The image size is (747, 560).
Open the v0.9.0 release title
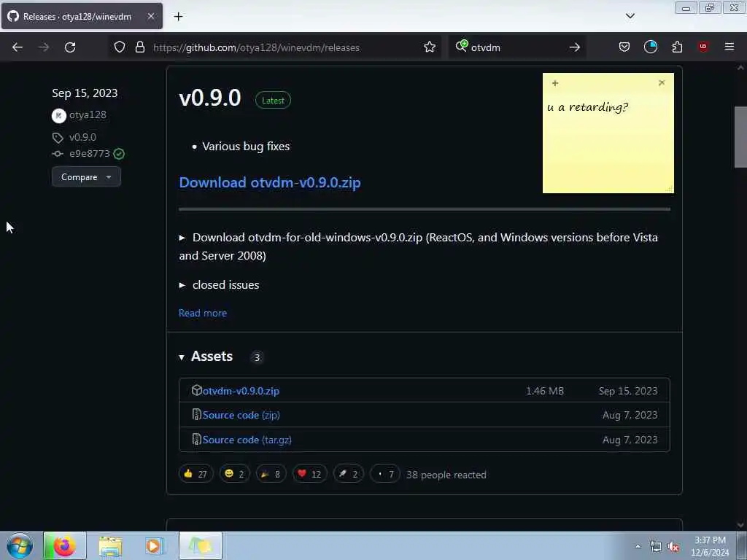click(x=210, y=98)
